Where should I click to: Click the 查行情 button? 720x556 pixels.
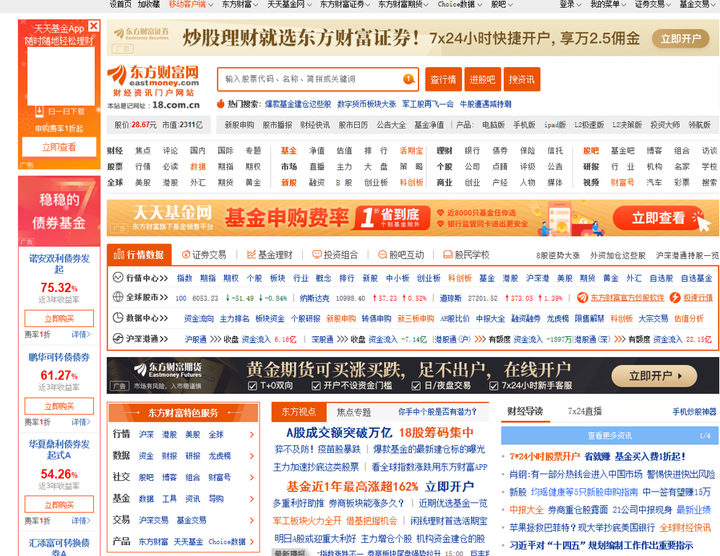(443, 79)
